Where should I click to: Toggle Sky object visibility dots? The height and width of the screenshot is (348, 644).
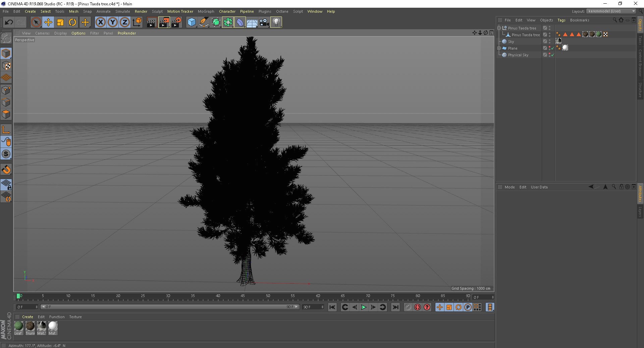(x=549, y=42)
